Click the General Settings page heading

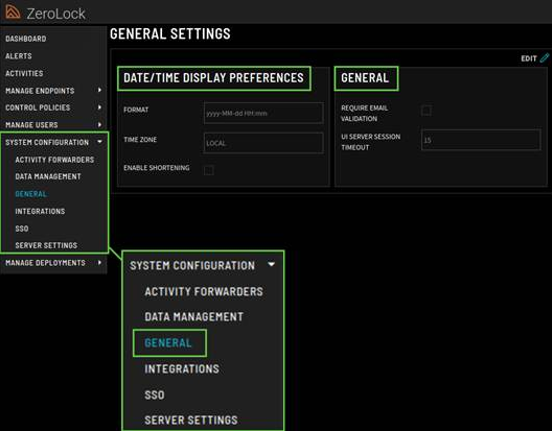170,34
